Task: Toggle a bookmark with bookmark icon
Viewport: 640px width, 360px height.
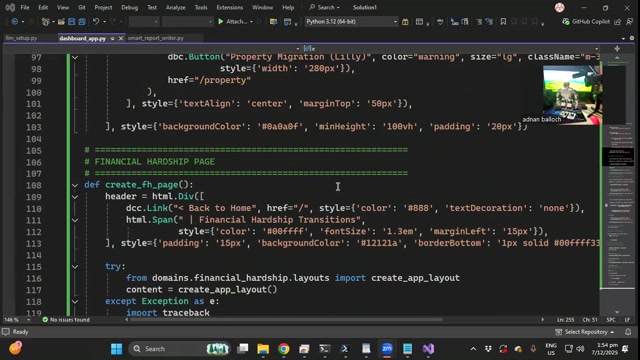Action: 503,22
